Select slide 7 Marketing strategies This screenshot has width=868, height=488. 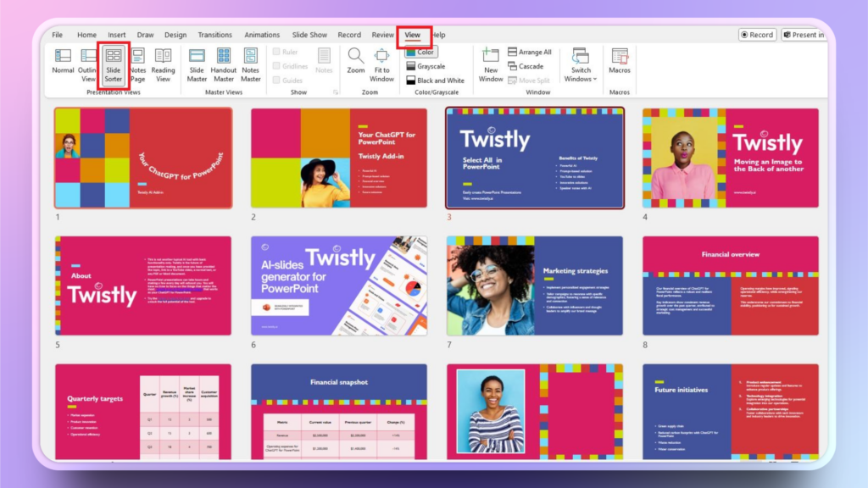coord(535,286)
